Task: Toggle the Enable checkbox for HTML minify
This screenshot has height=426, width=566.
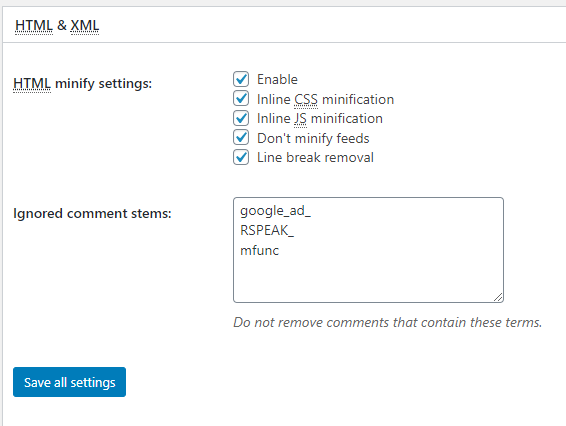Action: [x=241, y=79]
